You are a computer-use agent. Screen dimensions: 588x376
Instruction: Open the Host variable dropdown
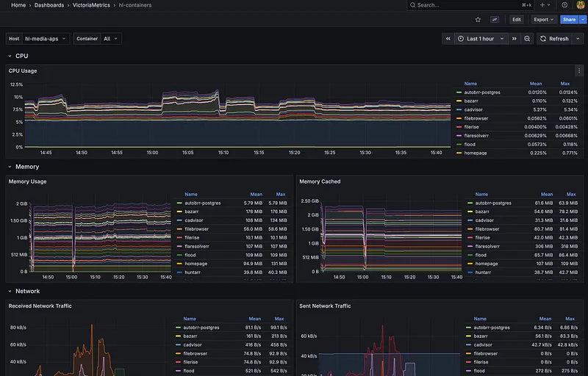tap(46, 39)
